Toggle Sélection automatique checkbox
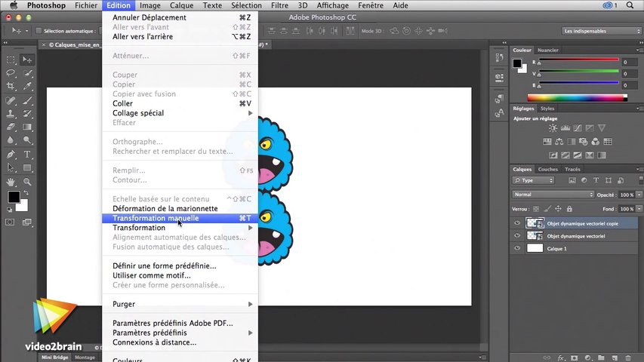Viewport: 644px width, 362px height. (x=39, y=31)
